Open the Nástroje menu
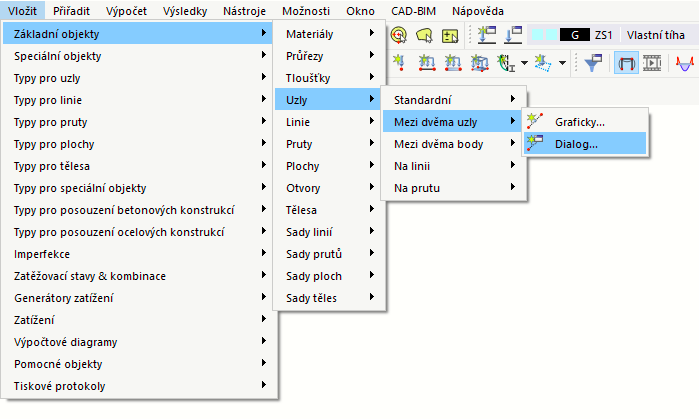 [x=244, y=11]
